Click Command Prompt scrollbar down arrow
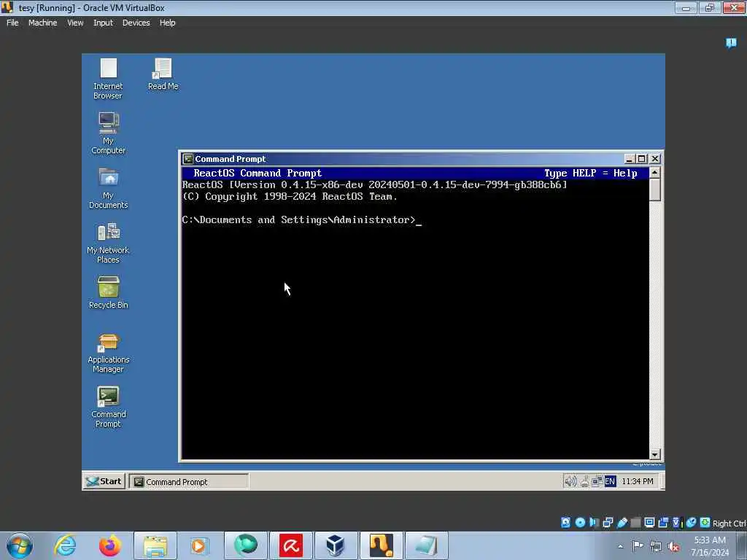Viewport: 747px width, 560px height. (x=655, y=454)
